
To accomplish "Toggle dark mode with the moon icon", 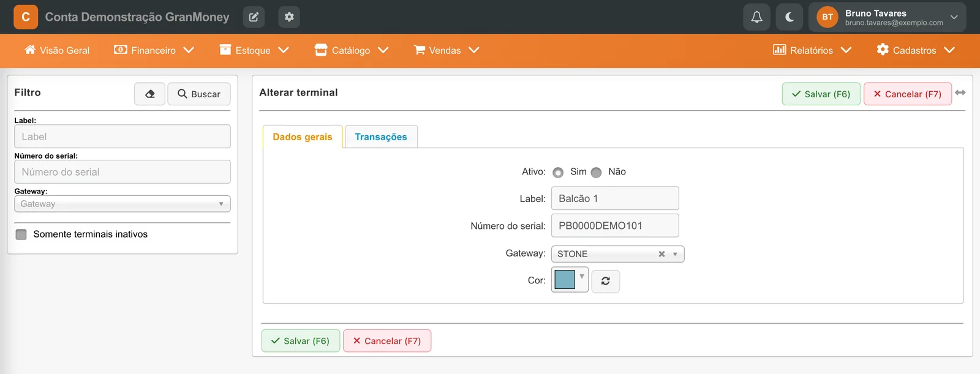I will pyautogui.click(x=790, y=17).
